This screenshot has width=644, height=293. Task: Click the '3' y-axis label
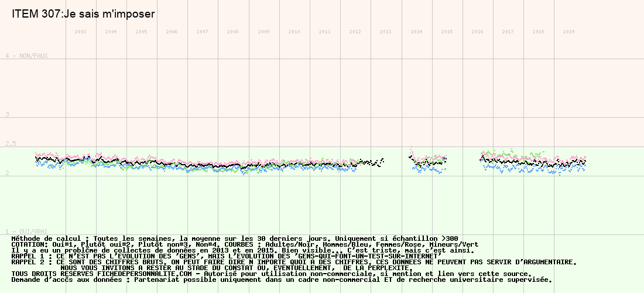tap(7, 115)
